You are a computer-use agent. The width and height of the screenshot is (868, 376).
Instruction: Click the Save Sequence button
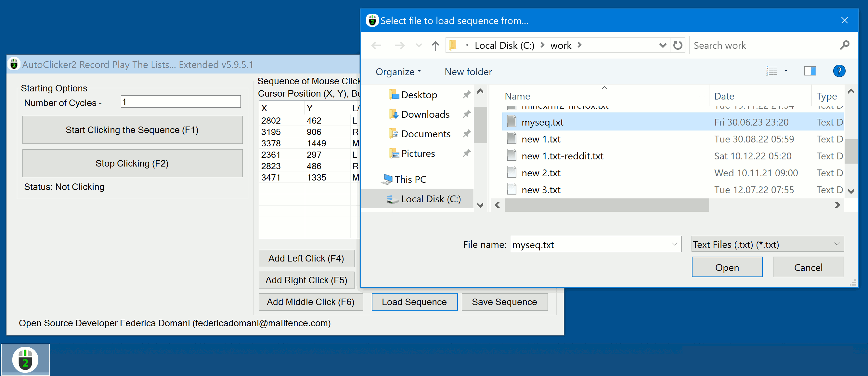tap(504, 302)
